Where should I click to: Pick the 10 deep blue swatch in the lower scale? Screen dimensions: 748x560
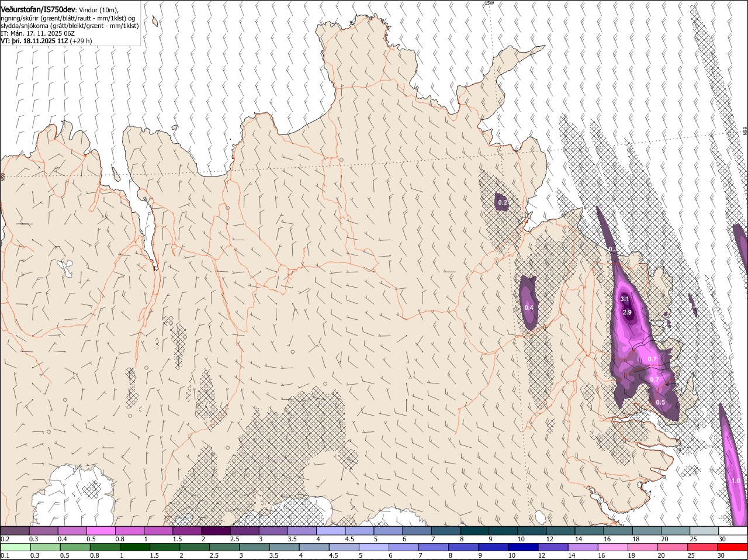(524, 547)
